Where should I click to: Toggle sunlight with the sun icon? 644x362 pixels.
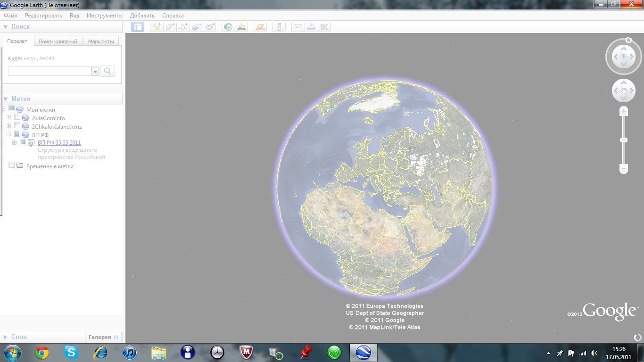(241, 27)
